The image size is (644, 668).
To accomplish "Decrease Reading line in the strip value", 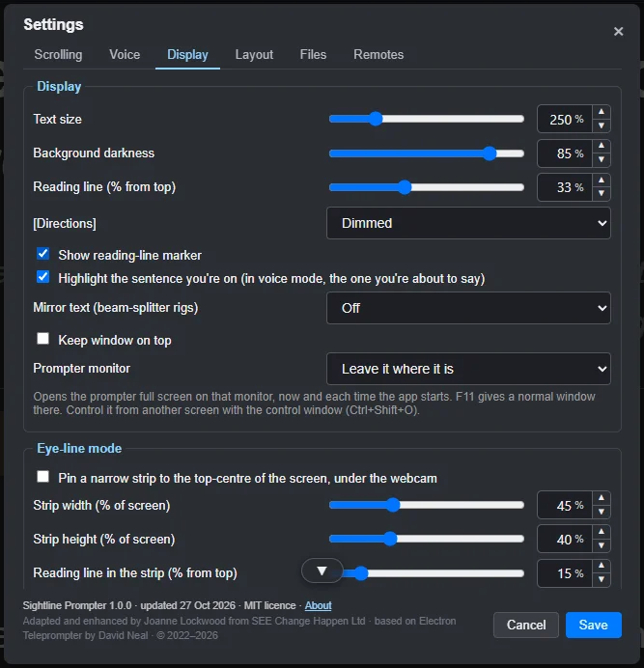I will point(601,580).
